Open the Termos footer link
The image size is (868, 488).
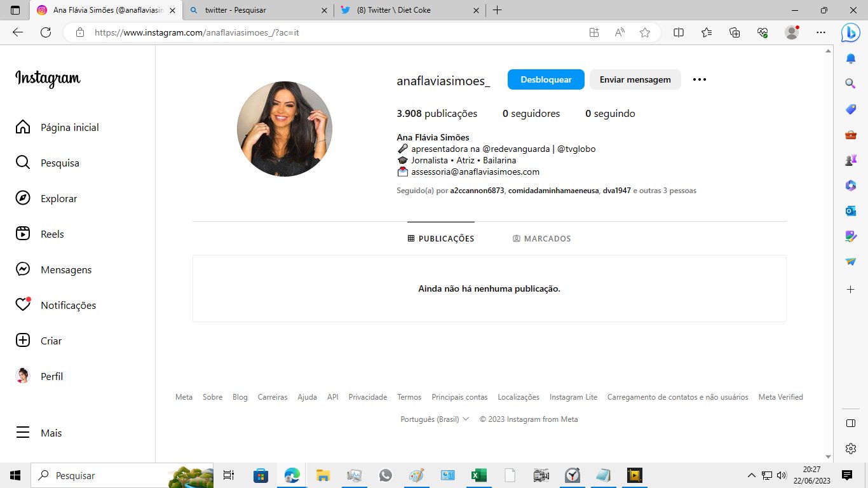409,397
